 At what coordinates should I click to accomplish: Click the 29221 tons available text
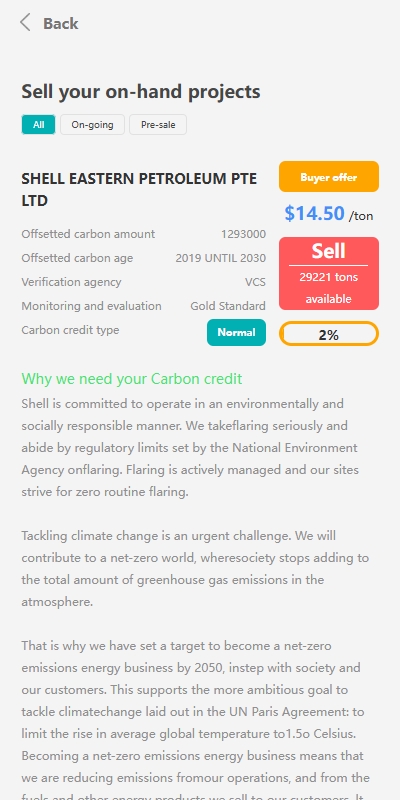[x=329, y=288]
